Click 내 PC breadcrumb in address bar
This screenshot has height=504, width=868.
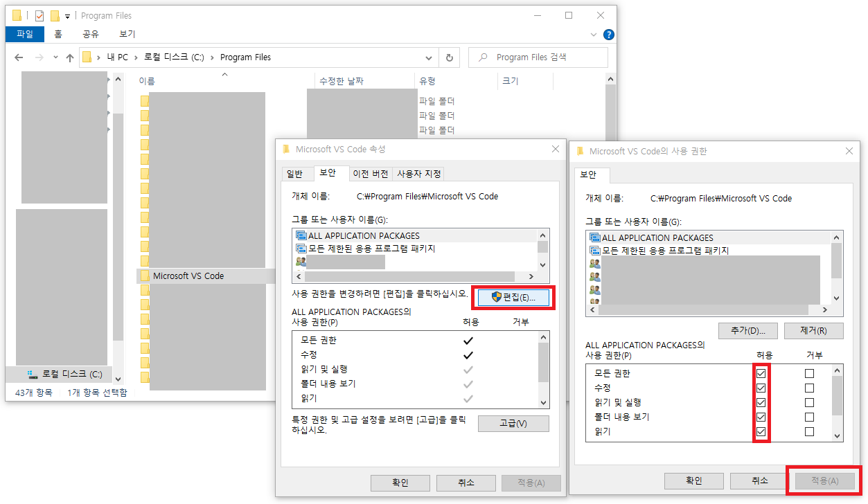tap(118, 57)
